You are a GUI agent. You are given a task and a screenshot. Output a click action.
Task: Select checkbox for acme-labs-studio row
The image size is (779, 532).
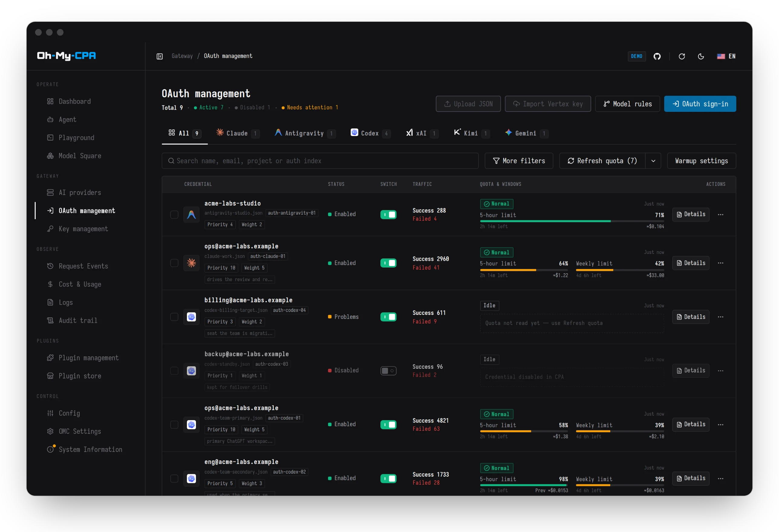click(174, 214)
